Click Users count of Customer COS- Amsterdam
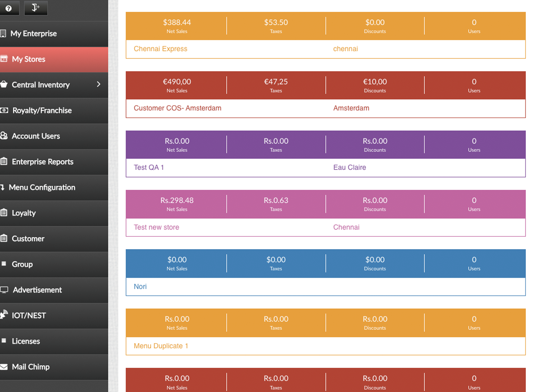The height and width of the screenshot is (392, 536). point(474,82)
